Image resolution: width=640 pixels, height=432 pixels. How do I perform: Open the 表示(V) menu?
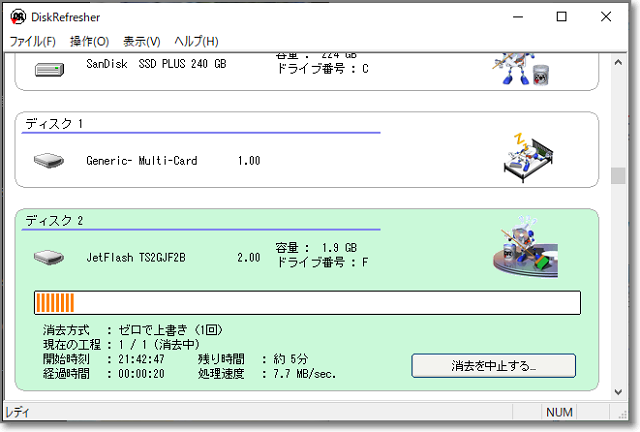[x=141, y=41]
